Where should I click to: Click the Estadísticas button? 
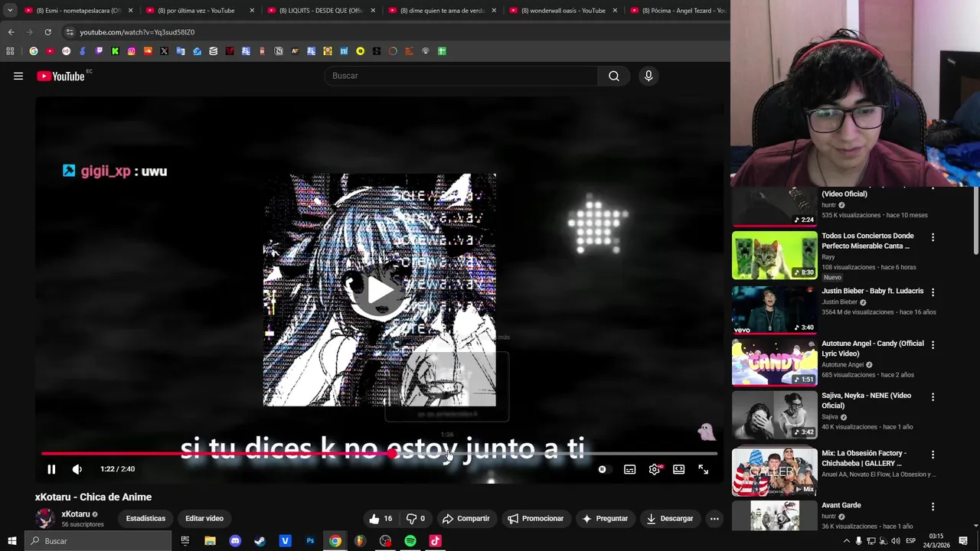click(x=145, y=518)
